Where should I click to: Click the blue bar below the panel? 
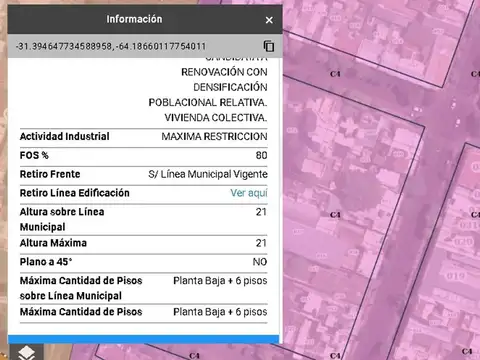(x=143, y=339)
